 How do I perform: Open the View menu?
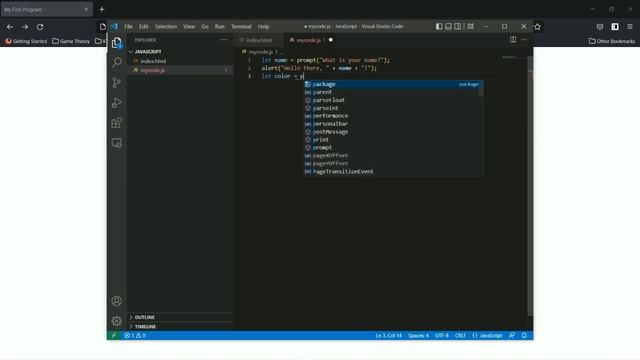click(189, 27)
